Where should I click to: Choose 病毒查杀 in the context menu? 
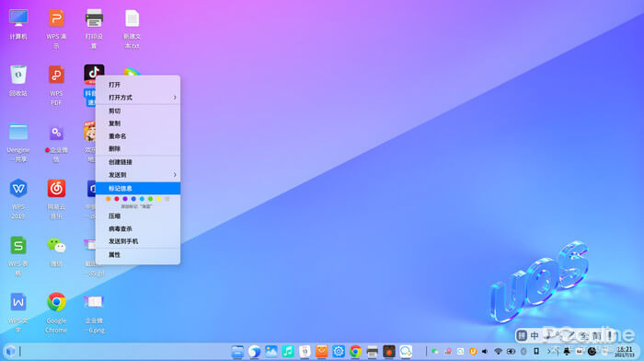[138, 228]
